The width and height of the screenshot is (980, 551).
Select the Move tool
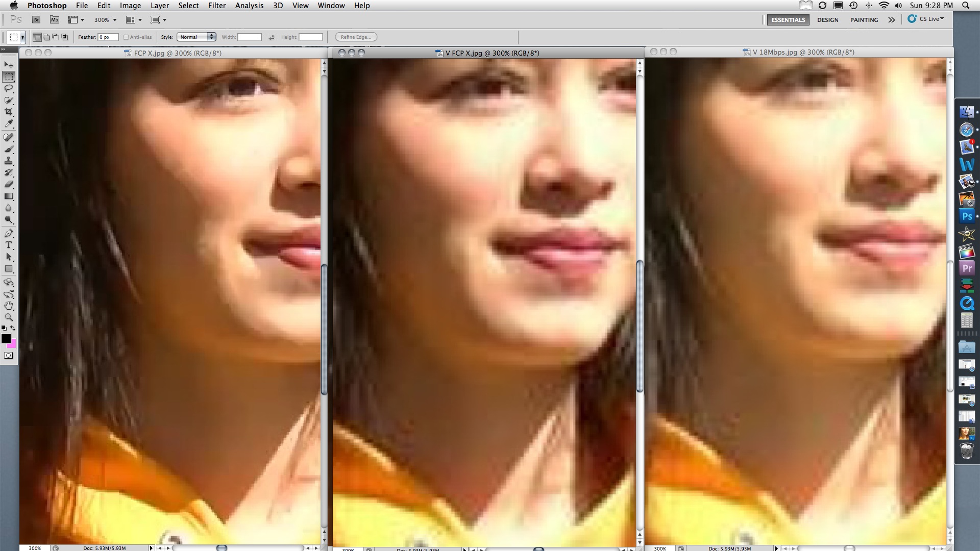pos(9,65)
